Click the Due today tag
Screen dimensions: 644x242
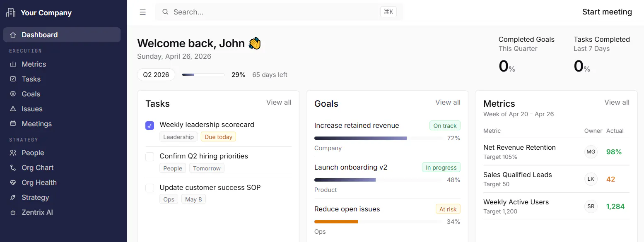tap(218, 137)
